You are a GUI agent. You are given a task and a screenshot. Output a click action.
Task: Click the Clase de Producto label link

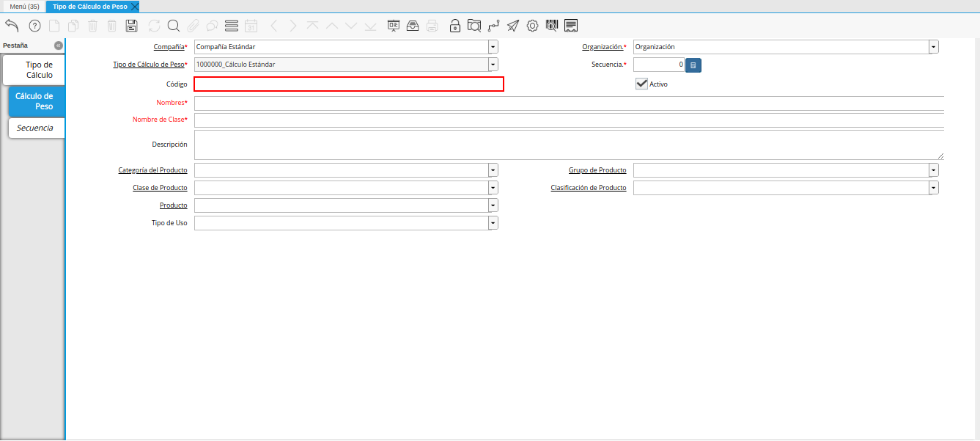coord(160,188)
